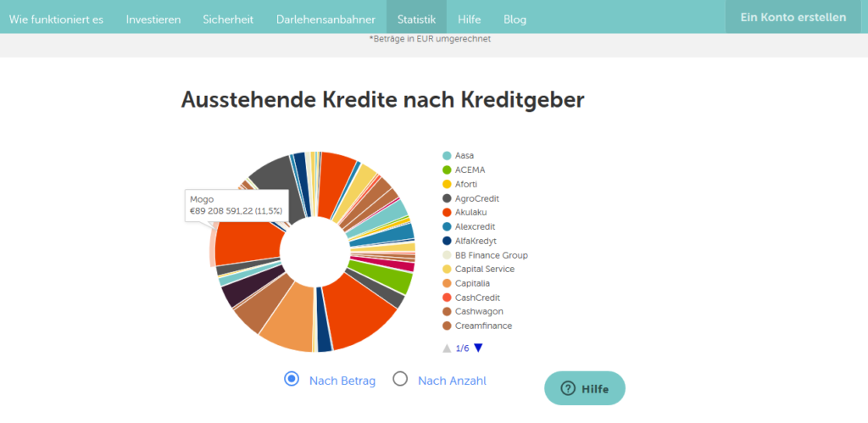Viewport: 868px width, 423px height.
Task: Select the Nach Anzahl radio button
Action: click(400, 379)
